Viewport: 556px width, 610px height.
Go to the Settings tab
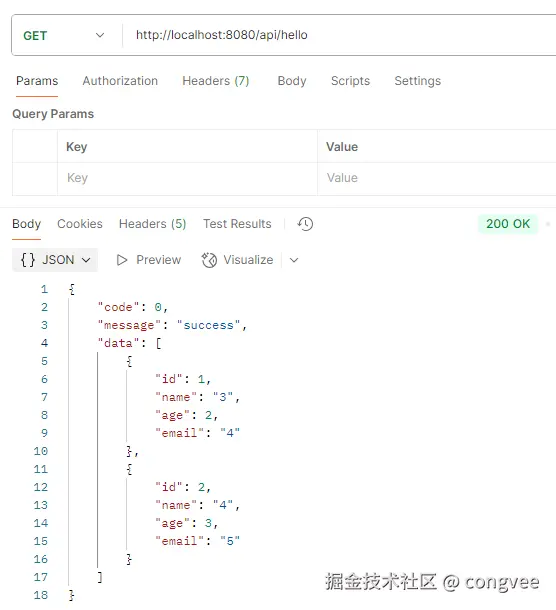[418, 81]
